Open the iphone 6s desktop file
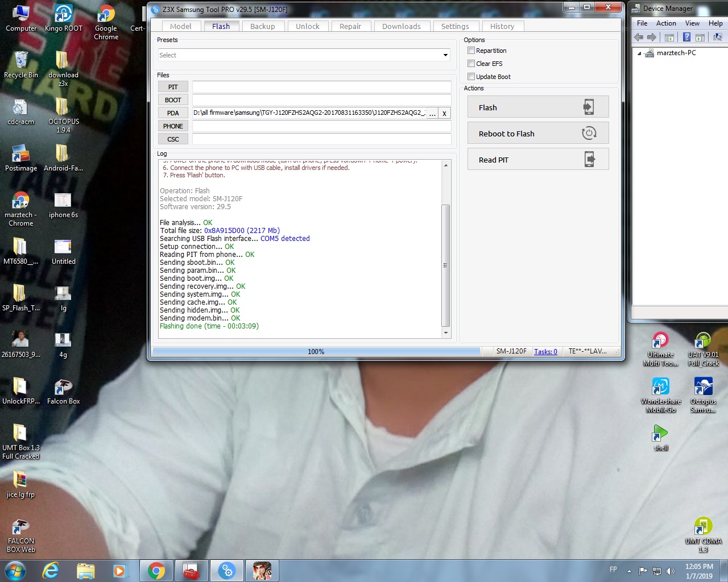Viewport: 728px width, 582px height. (x=63, y=205)
